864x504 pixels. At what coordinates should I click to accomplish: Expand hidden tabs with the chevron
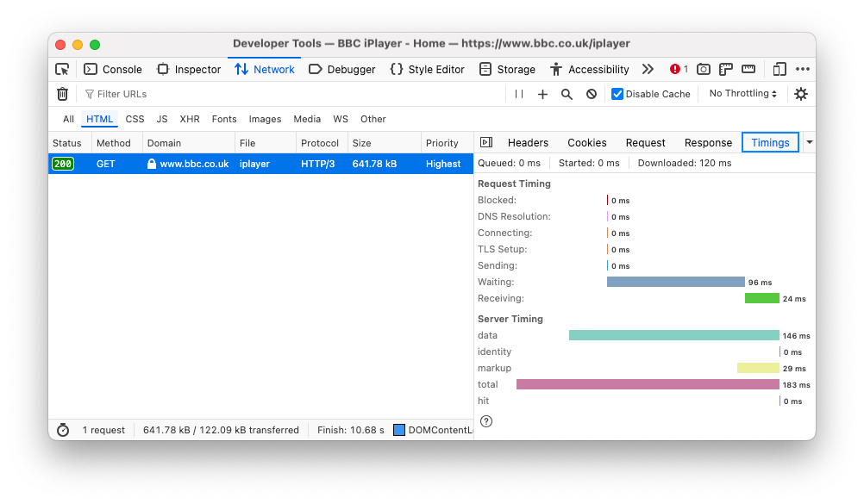coord(648,69)
